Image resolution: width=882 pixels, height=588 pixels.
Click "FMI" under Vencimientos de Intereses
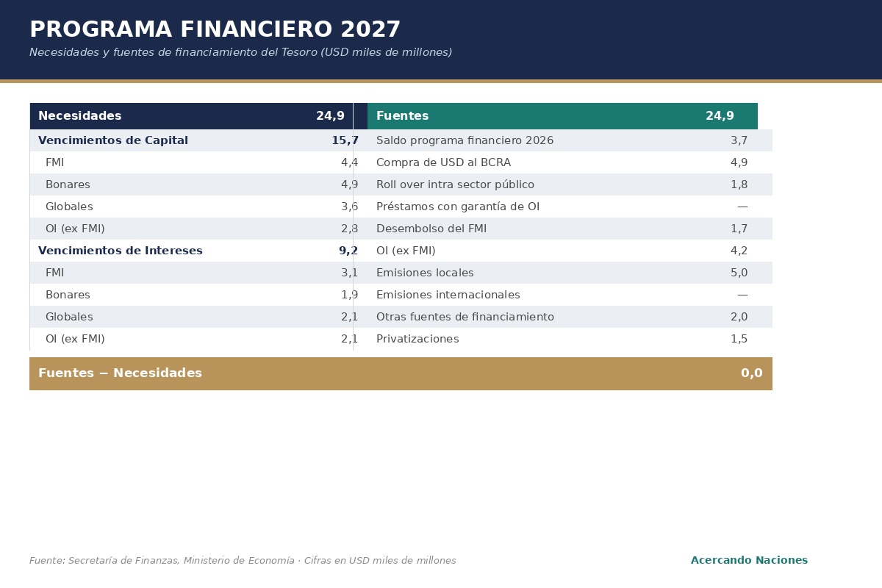55,273
